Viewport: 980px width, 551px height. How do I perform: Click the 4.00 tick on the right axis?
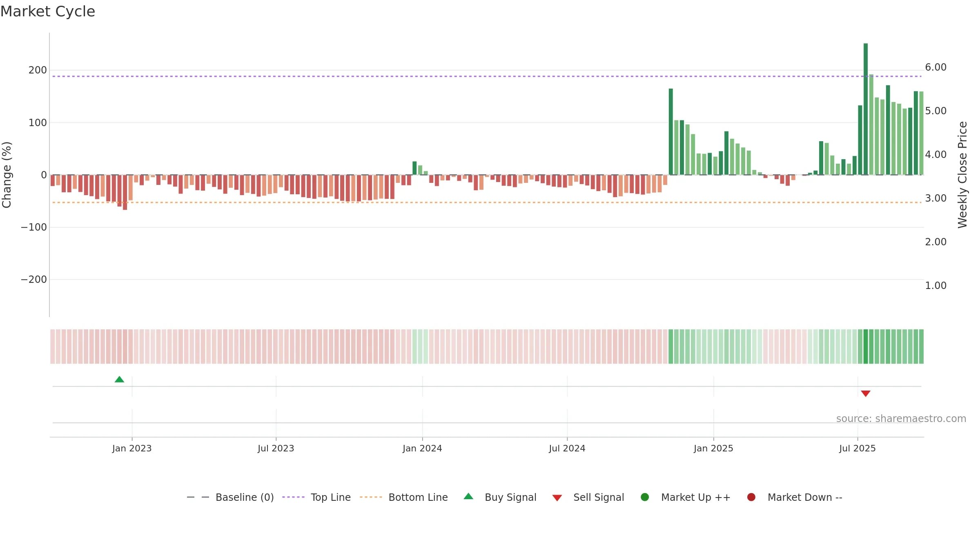click(x=936, y=155)
